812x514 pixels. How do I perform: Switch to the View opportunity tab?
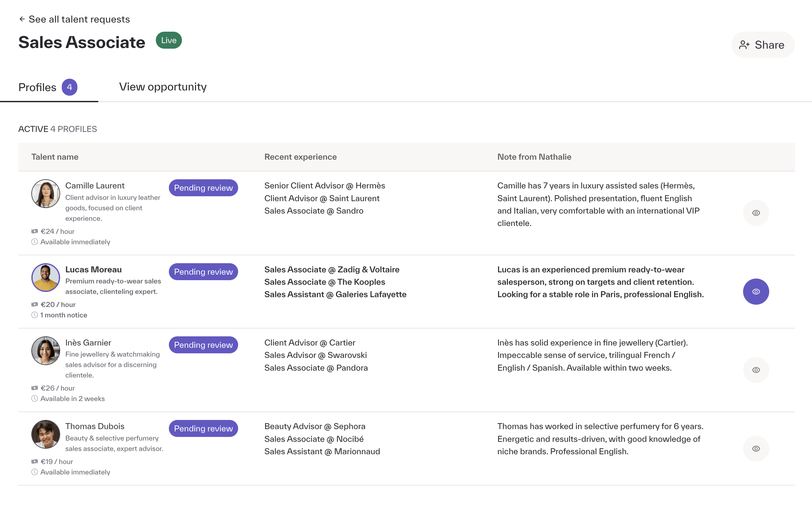click(163, 87)
